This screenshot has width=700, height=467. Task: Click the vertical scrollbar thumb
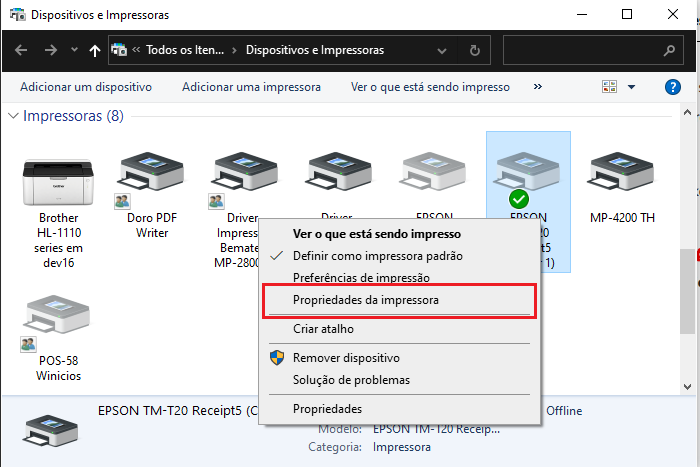click(687, 291)
